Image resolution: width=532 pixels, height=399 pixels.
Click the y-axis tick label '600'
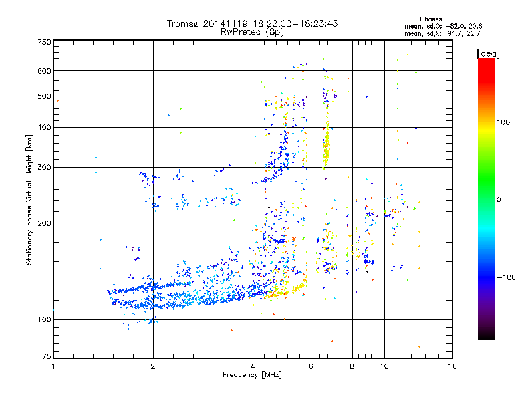[44, 71]
